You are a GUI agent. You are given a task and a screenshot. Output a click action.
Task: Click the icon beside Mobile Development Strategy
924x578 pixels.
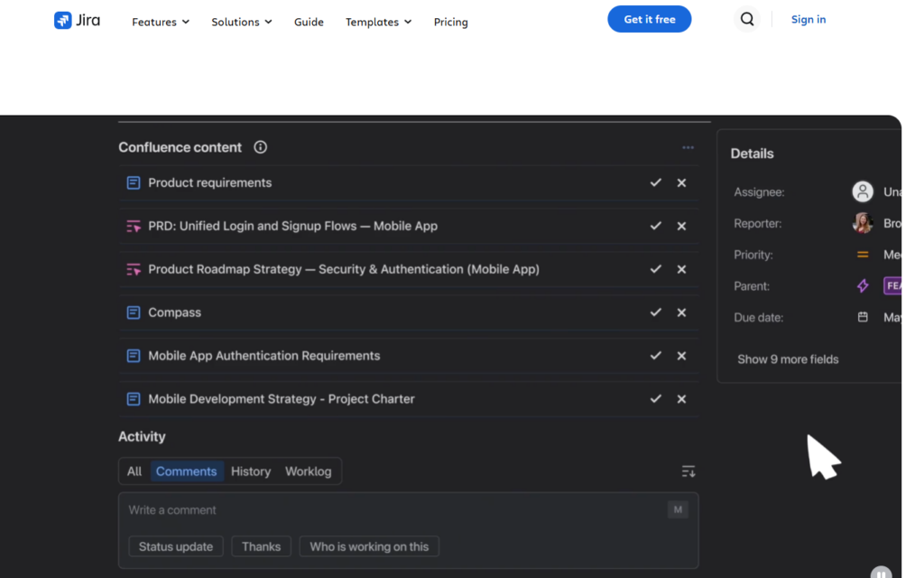134,398
